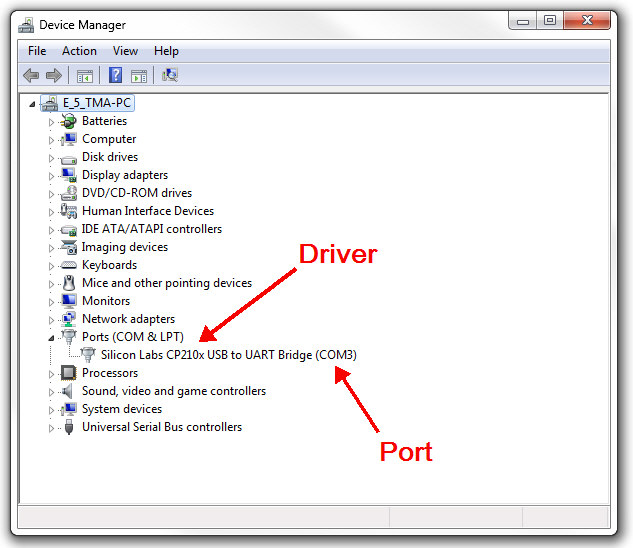Click the IDE ATA/ATAPI controllers icon
Image resolution: width=633 pixels, height=548 pixels.
[68, 230]
